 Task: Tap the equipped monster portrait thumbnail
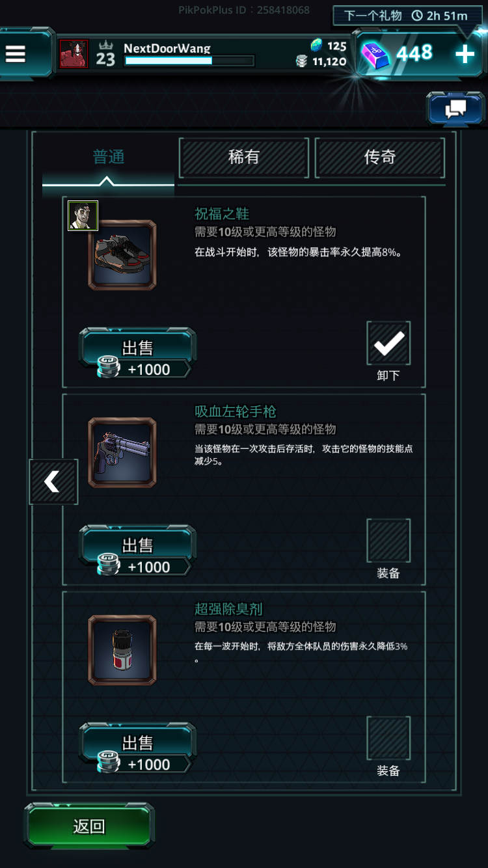click(83, 215)
